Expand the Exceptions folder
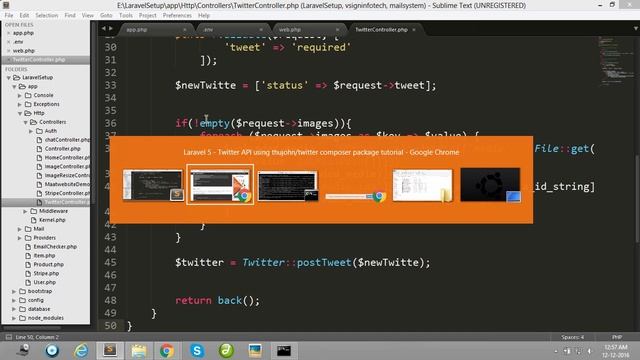Viewport: 640px width, 360px height. [20, 104]
